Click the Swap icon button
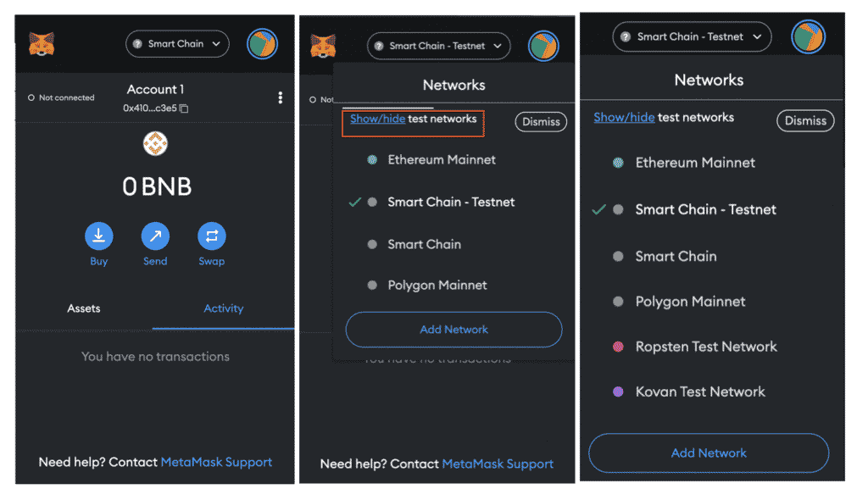The image size is (868, 500). click(x=211, y=236)
